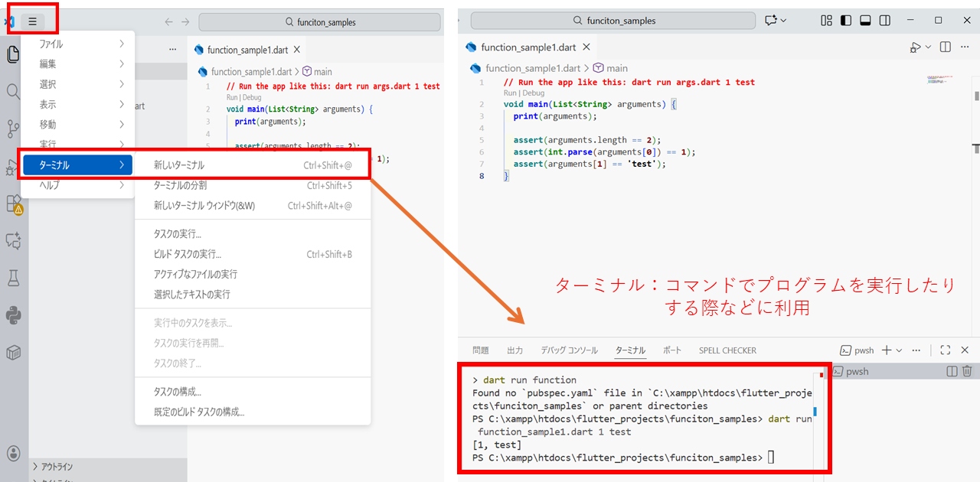Choose タスクの構成... menu entry
Image resolution: width=980 pixels, height=482 pixels.
(x=253, y=392)
